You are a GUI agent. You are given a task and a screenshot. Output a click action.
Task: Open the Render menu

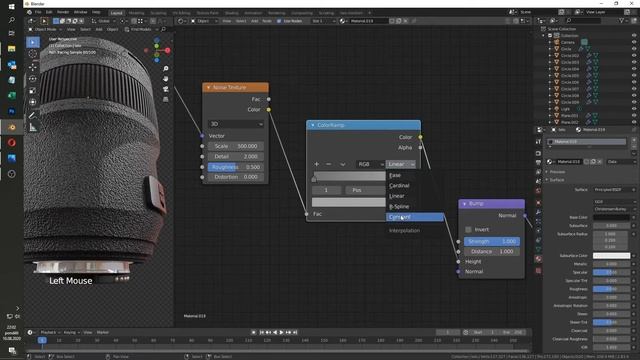(63, 12)
